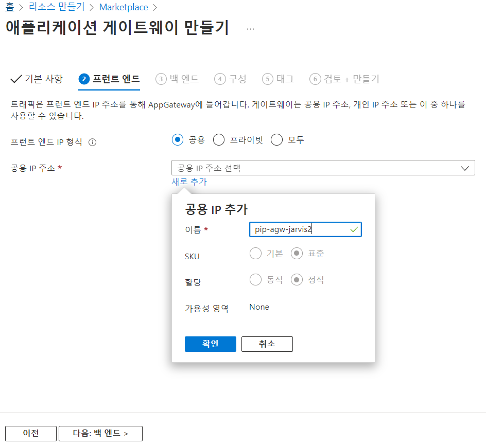Go to the 기본 사항 tab
The height and width of the screenshot is (448, 486).
(37, 79)
